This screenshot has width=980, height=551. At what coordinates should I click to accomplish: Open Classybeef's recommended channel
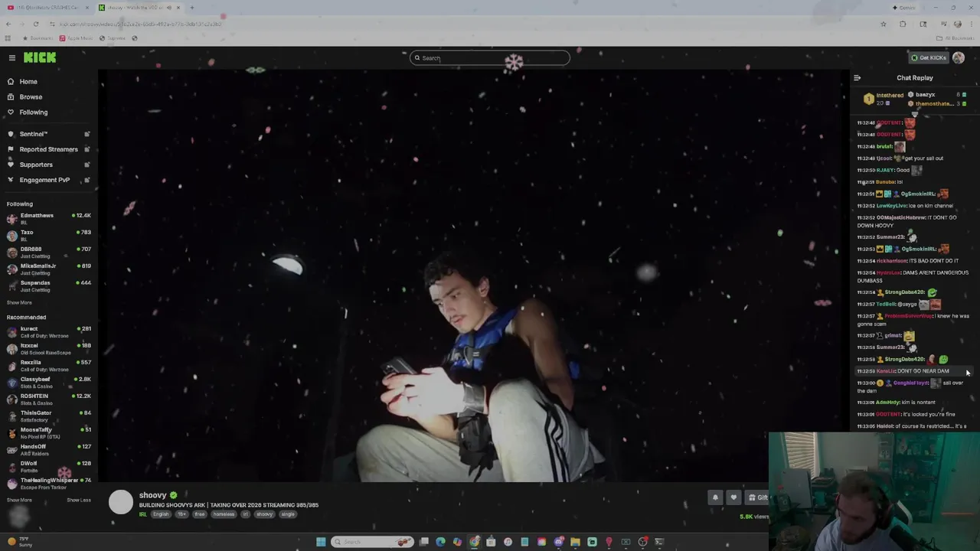coord(49,382)
